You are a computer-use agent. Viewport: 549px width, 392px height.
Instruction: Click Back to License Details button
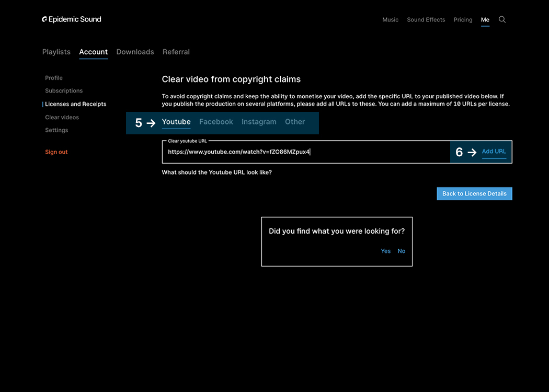coord(474,193)
